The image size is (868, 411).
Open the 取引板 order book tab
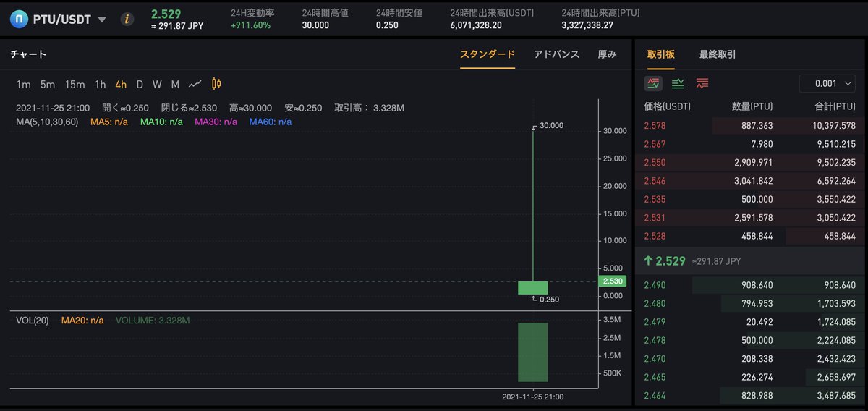[661, 54]
